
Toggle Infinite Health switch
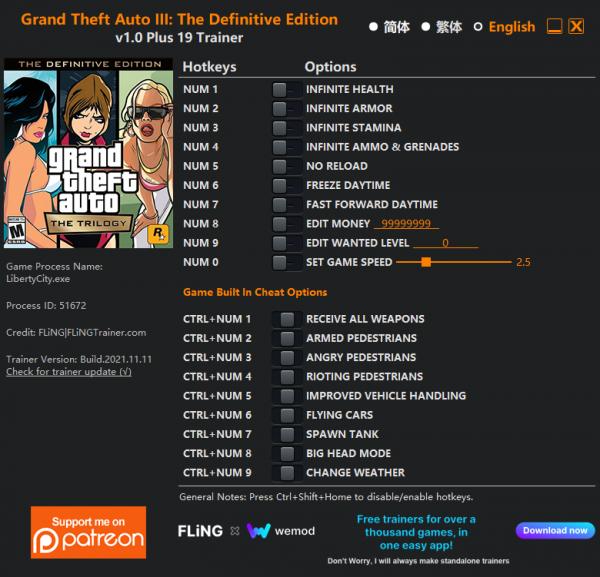(287, 90)
